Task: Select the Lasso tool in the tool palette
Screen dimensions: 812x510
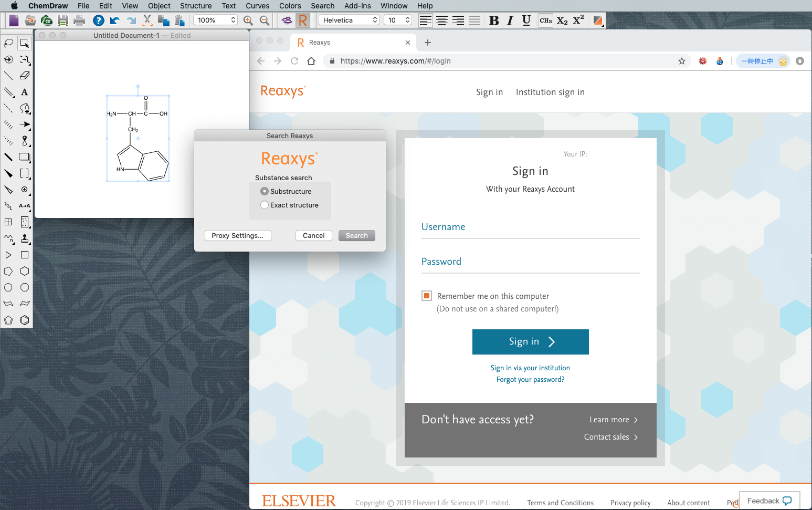Action: pyautogui.click(x=8, y=43)
